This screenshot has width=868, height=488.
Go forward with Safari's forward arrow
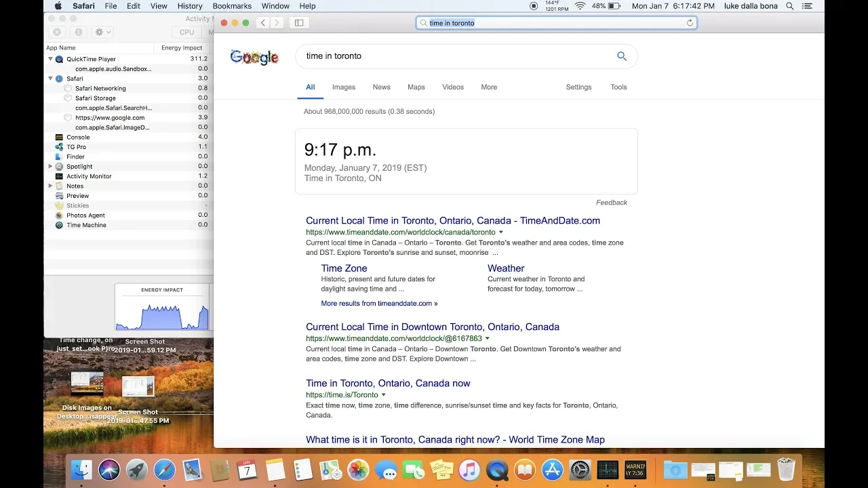(x=277, y=23)
